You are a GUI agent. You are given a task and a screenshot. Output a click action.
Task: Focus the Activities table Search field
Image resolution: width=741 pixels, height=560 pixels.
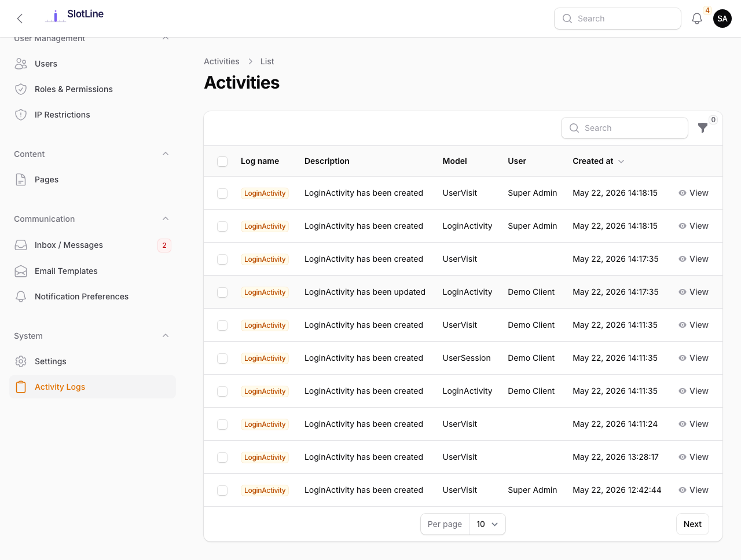coord(625,128)
